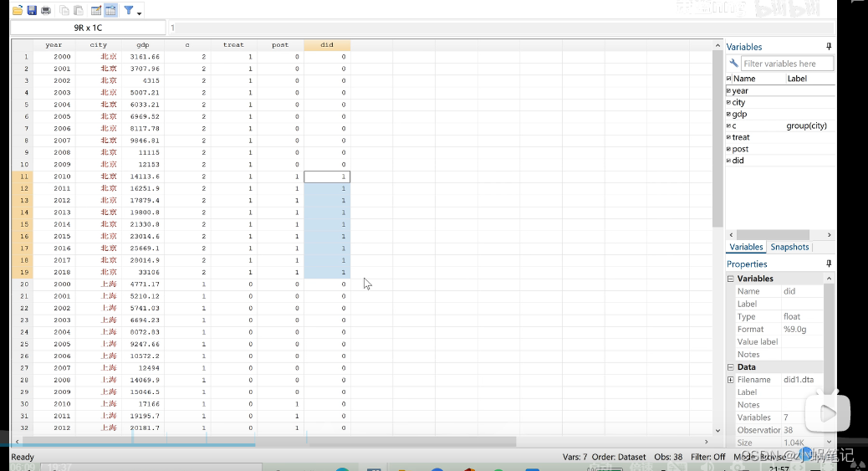This screenshot has width=868, height=471.
Task: Switch to Data Editor edit mode icon
Action: [96, 11]
